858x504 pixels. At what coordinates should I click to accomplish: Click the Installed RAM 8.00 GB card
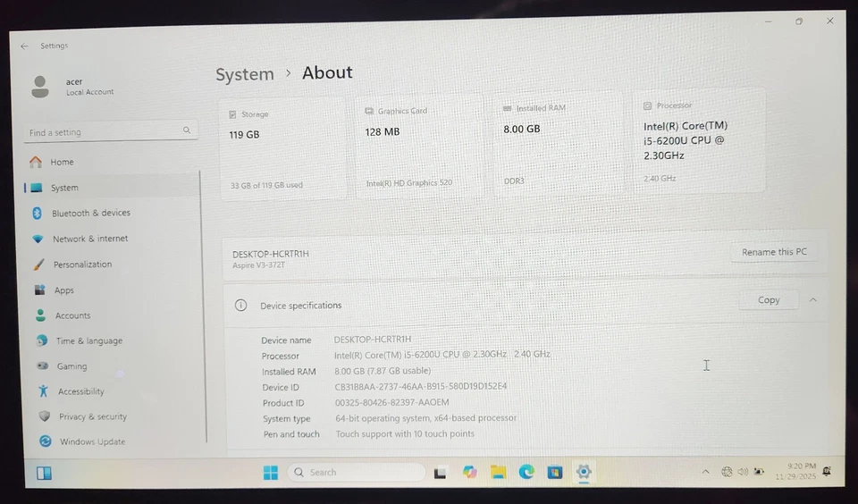[x=559, y=144]
